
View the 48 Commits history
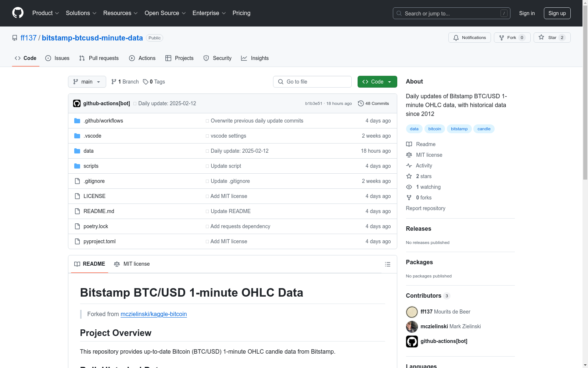373,103
